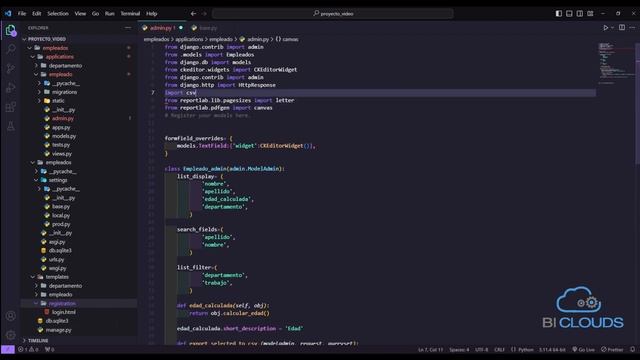Click the remote window indicator in status bar
Image resolution: width=640 pixels, height=360 pixels.
click(8, 349)
